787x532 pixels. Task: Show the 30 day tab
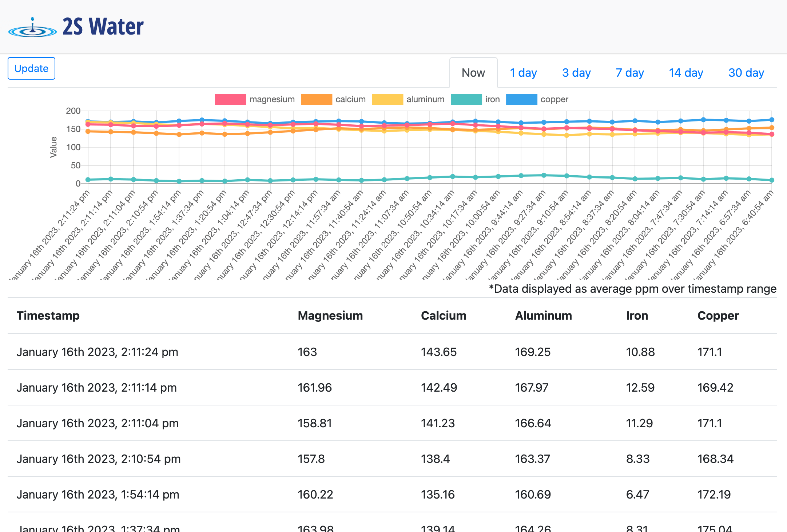[746, 73]
